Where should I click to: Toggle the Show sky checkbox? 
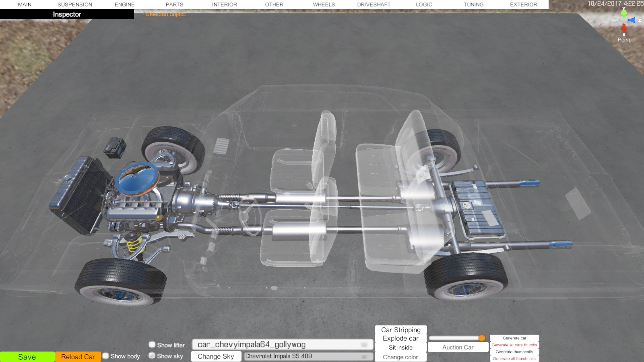point(152,356)
